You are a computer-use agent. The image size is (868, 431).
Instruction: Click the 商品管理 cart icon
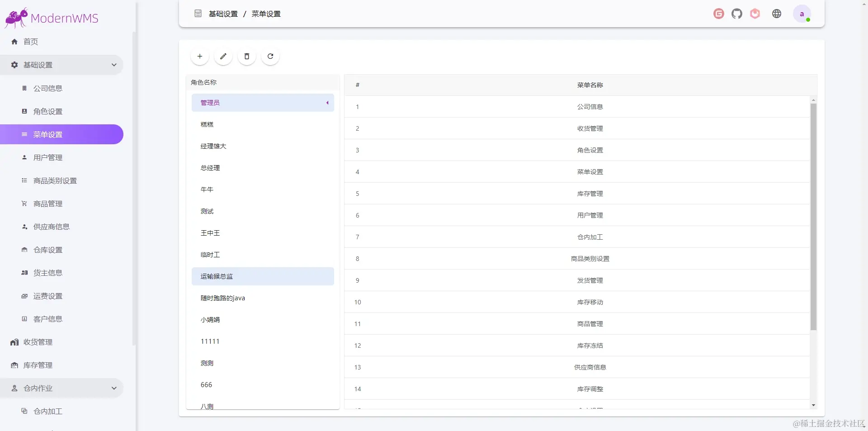coord(24,204)
